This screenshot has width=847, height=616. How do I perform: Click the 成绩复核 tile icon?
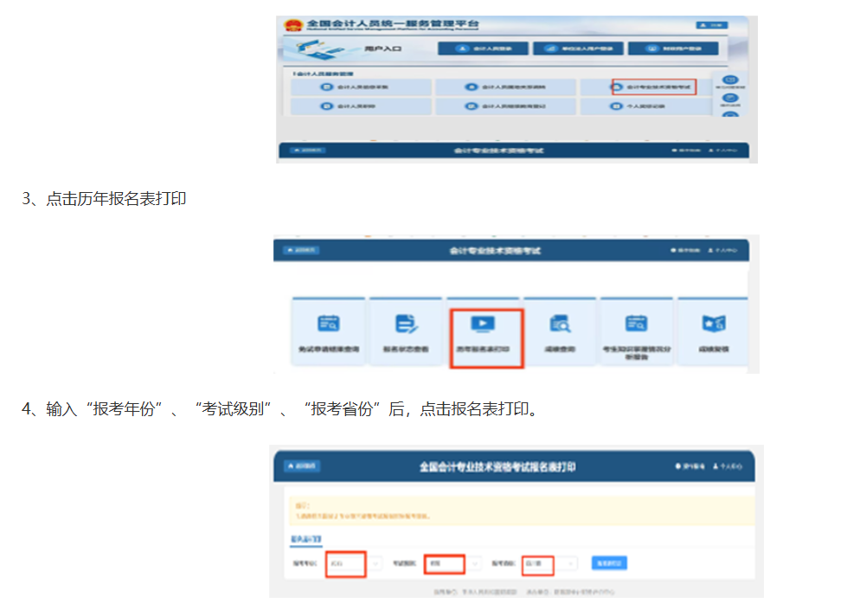tap(713, 324)
